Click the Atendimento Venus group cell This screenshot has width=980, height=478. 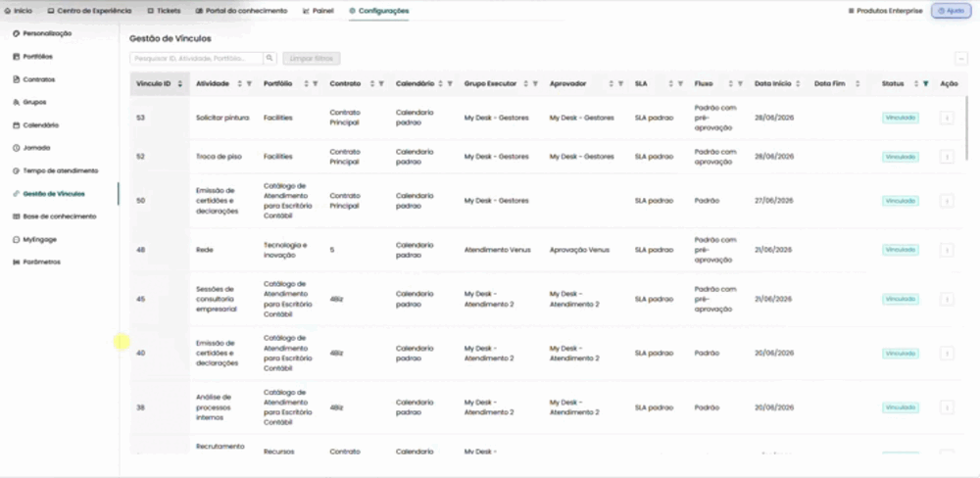point(498,250)
